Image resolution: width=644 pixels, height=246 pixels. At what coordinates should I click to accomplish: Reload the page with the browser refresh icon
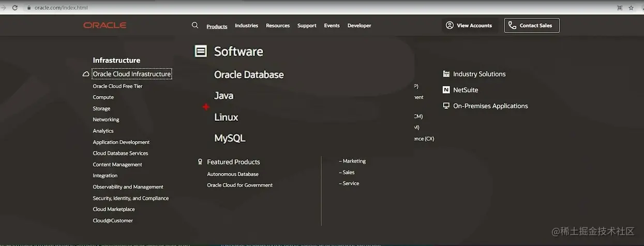click(x=14, y=8)
